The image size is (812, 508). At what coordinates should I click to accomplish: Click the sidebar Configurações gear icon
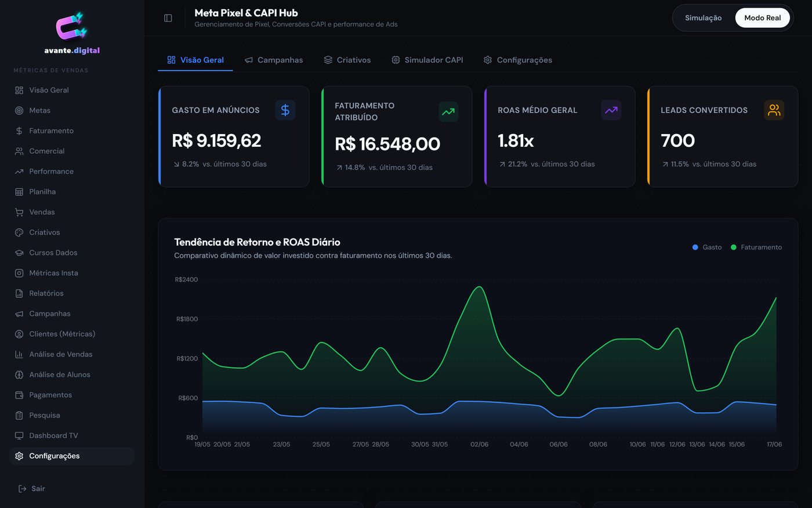19,456
